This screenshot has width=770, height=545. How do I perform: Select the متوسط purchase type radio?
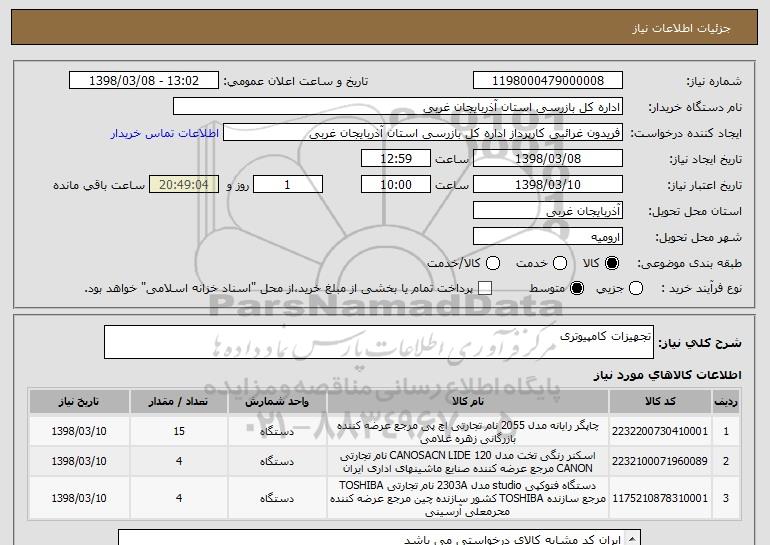tap(577, 288)
